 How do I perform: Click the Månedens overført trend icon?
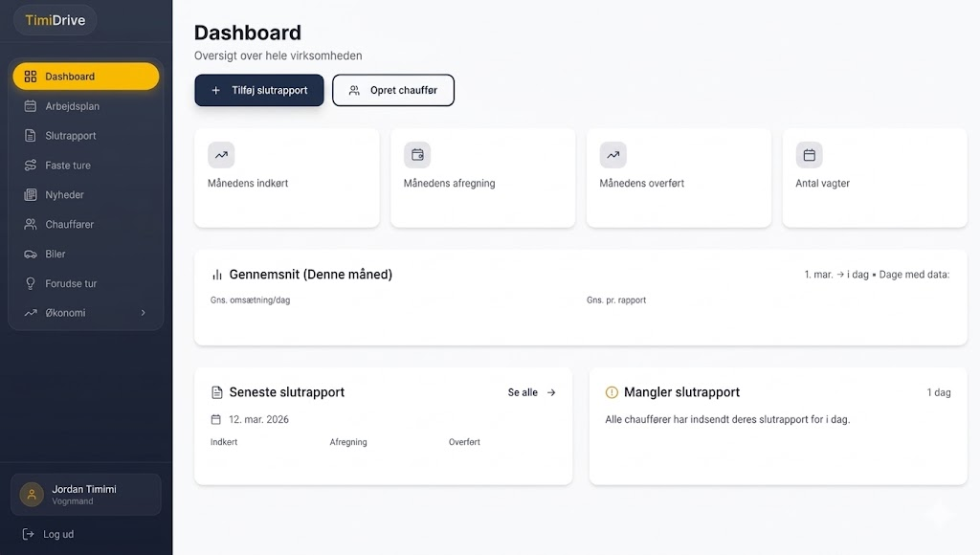click(x=613, y=155)
